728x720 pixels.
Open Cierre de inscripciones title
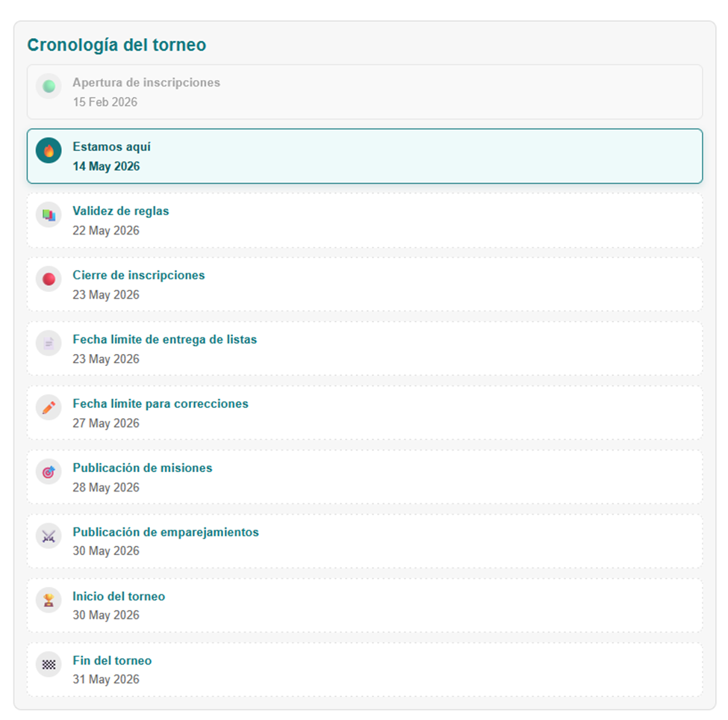point(138,275)
